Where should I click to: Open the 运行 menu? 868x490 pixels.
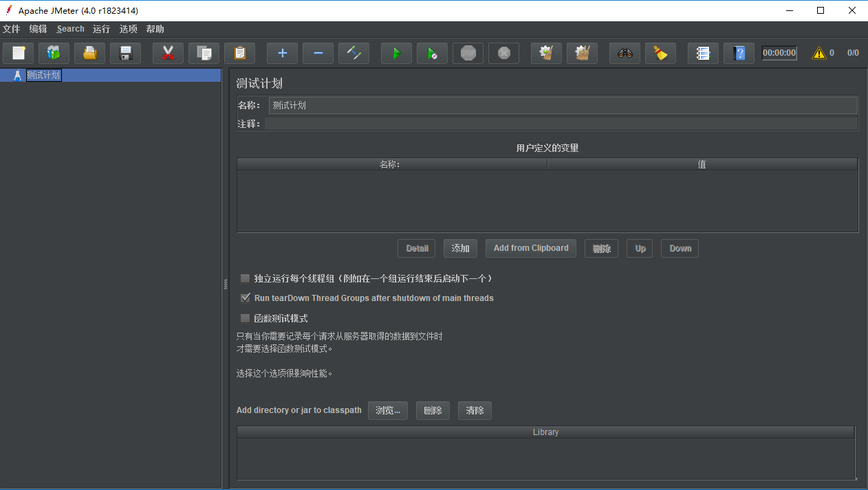(x=102, y=29)
